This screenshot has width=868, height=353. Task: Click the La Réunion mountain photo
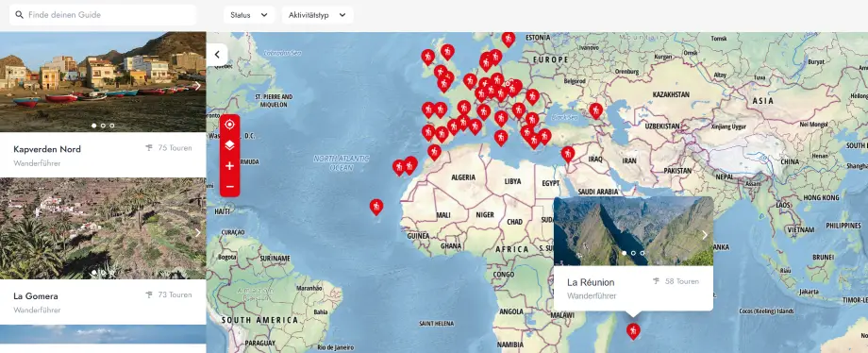coord(633,231)
